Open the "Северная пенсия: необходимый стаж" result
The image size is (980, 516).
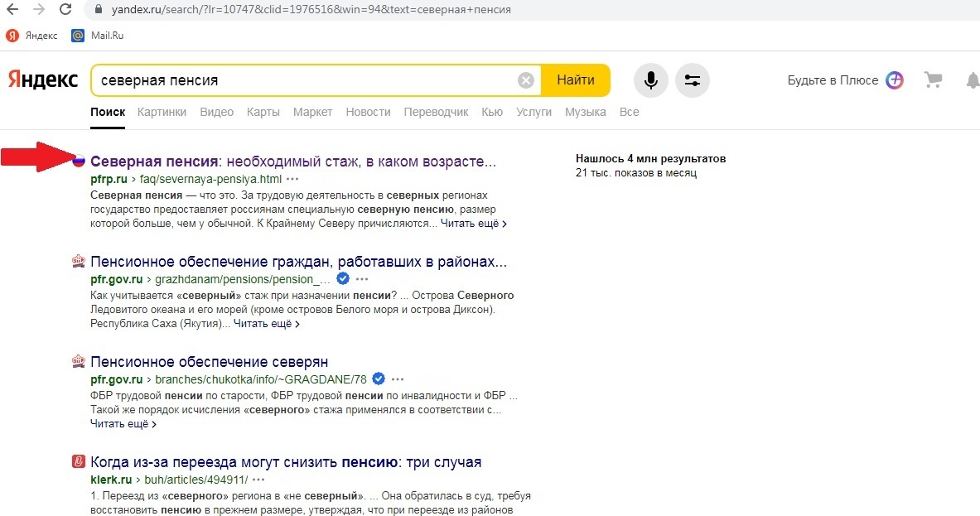click(x=293, y=161)
